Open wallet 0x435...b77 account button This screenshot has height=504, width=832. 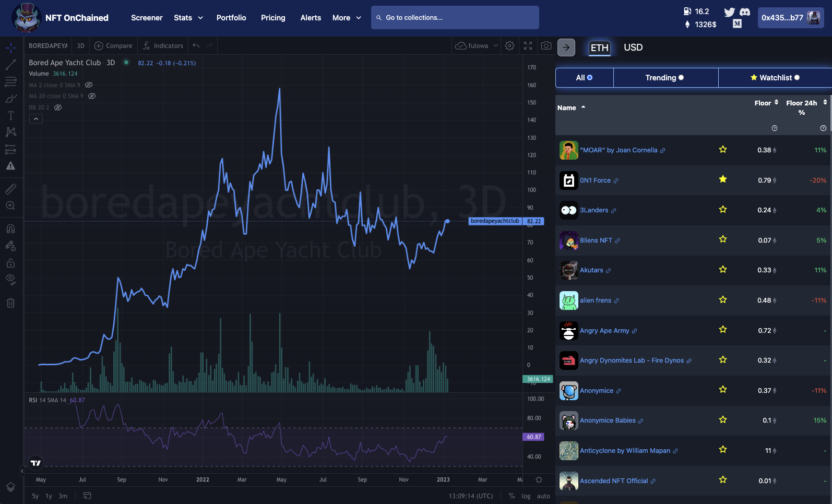[x=791, y=18]
